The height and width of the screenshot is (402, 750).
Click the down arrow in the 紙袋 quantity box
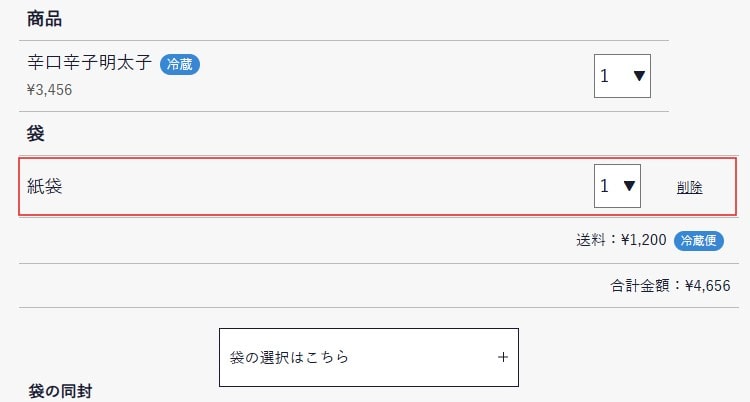[x=629, y=186]
